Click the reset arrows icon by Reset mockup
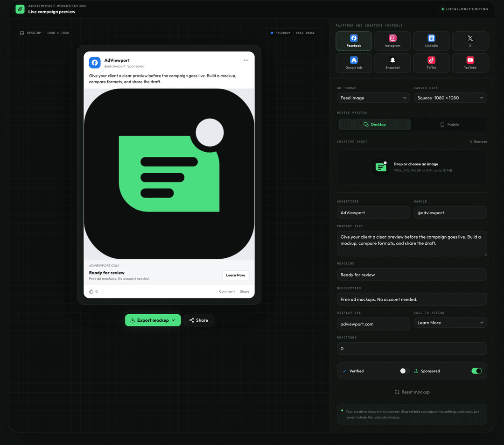Screen dimensions: 504x445 [x=397, y=392]
